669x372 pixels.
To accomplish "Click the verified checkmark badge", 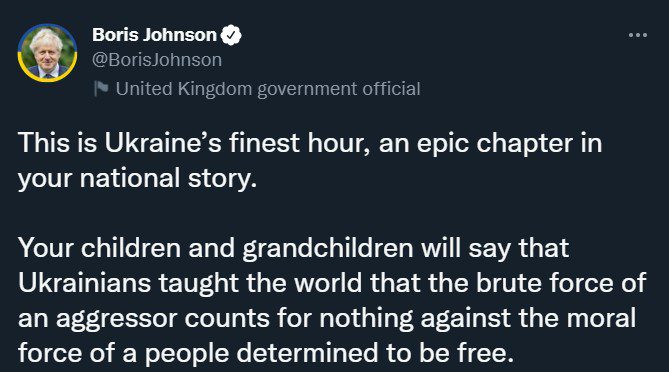I will point(231,35).
